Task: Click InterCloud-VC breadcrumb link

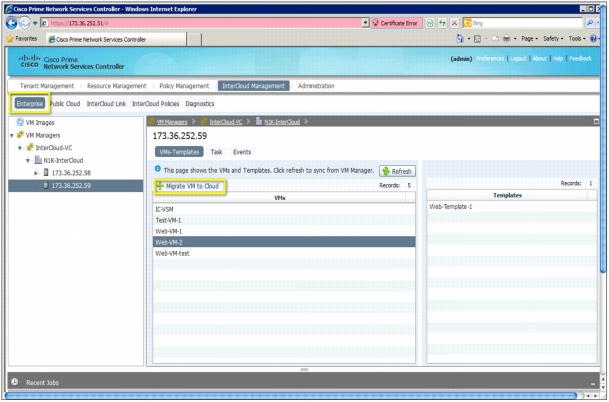Action: point(226,122)
